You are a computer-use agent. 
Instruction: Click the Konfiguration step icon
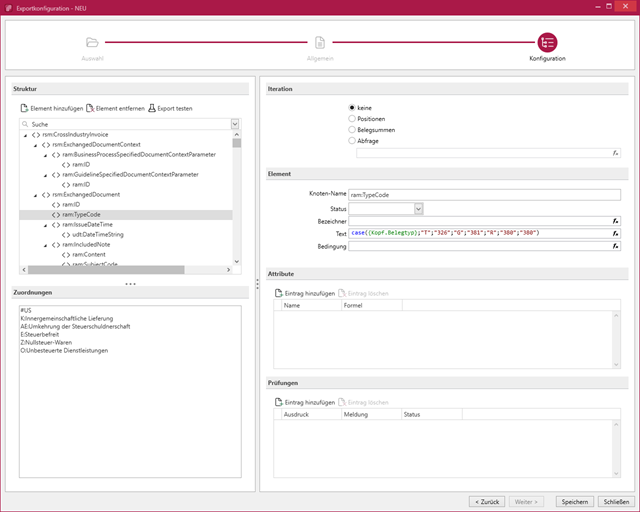[x=547, y=43]
